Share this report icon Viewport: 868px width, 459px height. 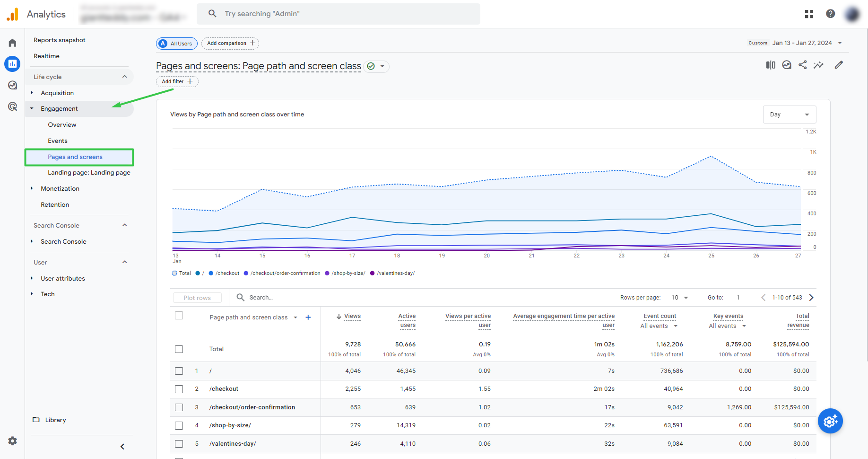point(803,65)
